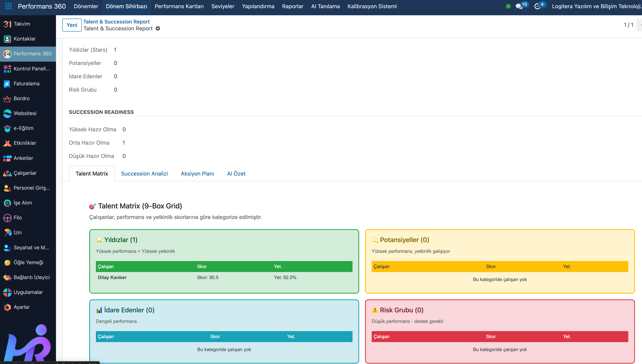Click the gear icon next to report title

tap(158, 29)
